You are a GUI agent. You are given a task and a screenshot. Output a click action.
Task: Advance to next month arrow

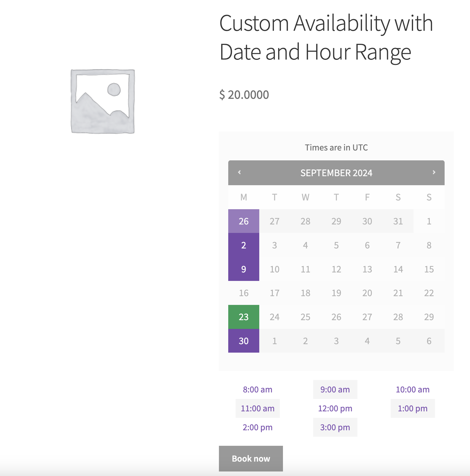tap(434, 172)
